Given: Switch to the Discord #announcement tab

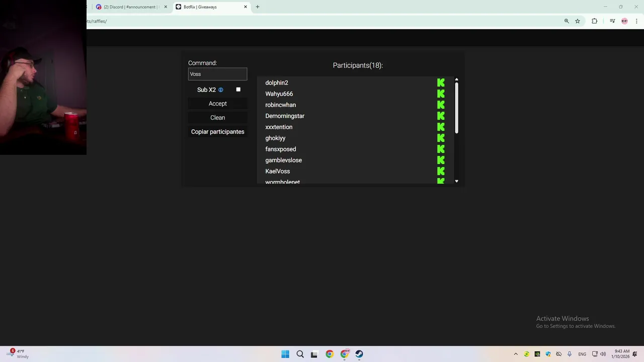Looking at the screenshot, I should pos(131,7).
